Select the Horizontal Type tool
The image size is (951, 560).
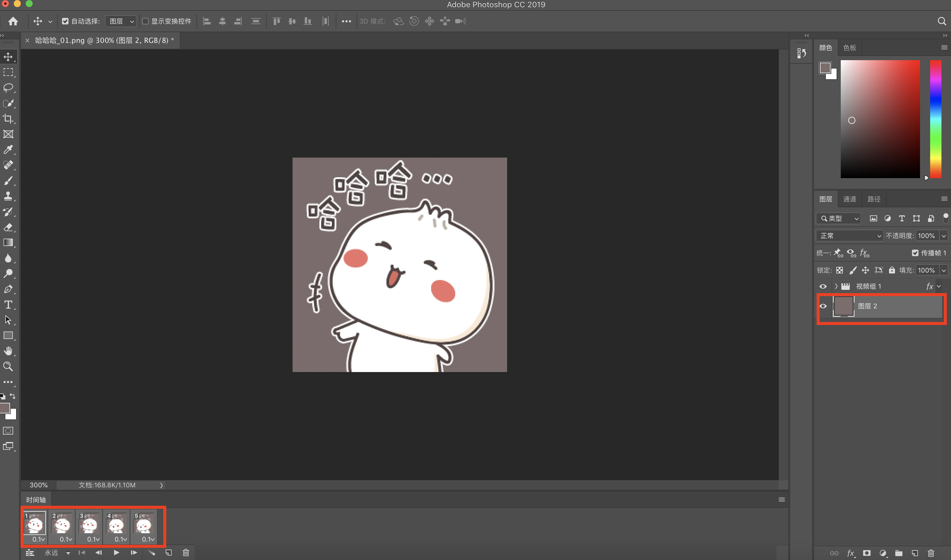(8, 304)
